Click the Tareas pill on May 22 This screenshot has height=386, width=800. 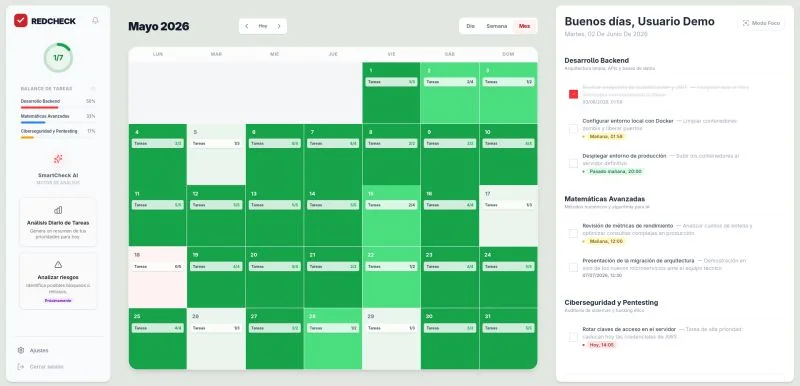(x=391, y=266)
